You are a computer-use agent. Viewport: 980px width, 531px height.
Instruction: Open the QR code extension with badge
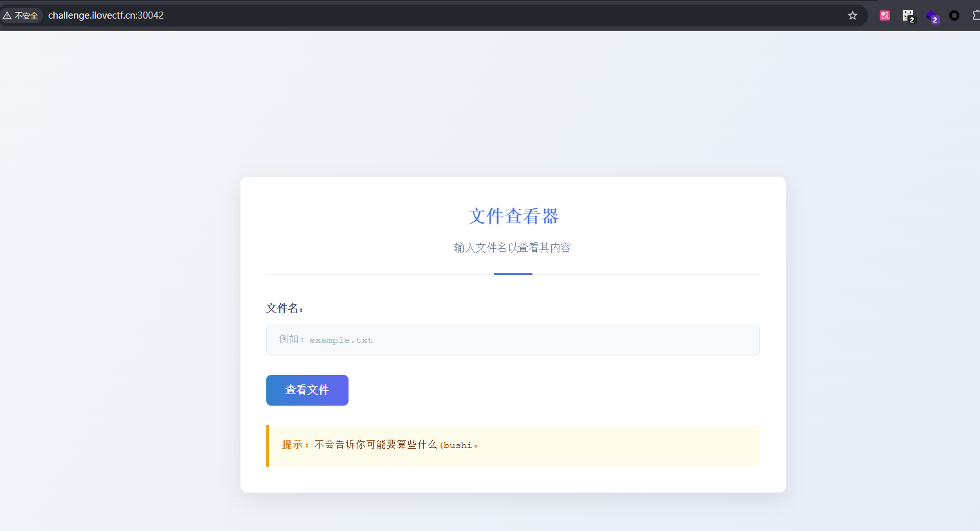908,16
